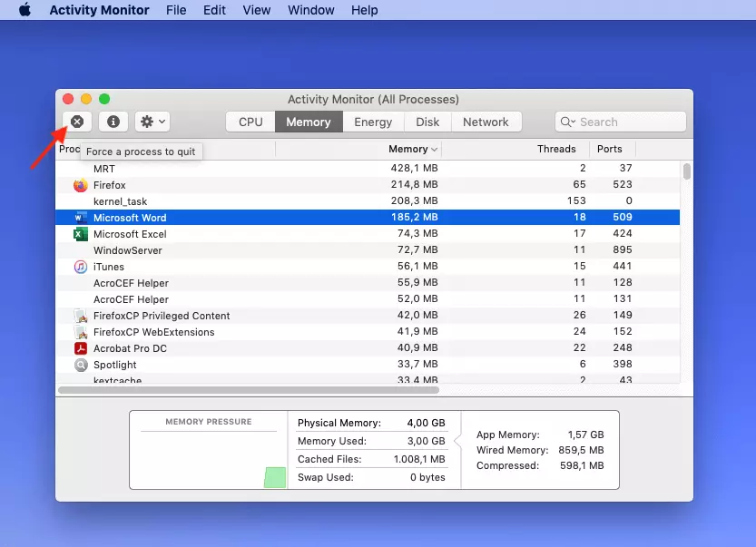Select AcroCEF Helper row using 55,9 MB
The height and width of the screenshot is (547, 756).
[x=368, y=283]
